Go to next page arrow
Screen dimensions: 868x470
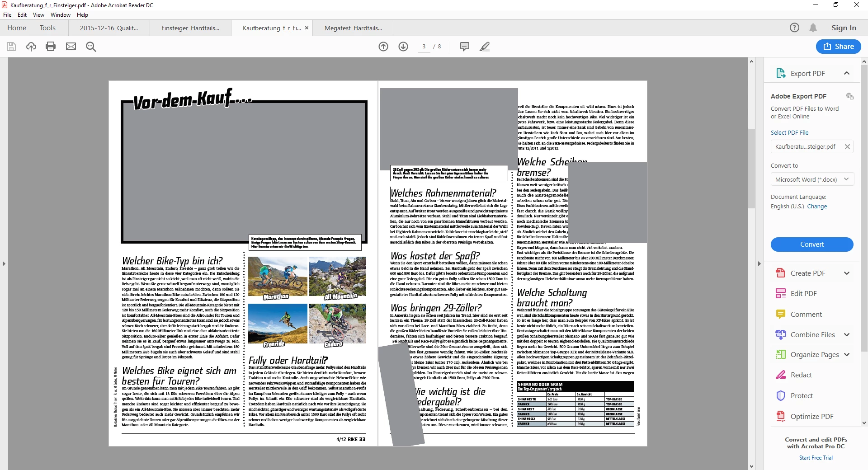click(x=403, y=47)
